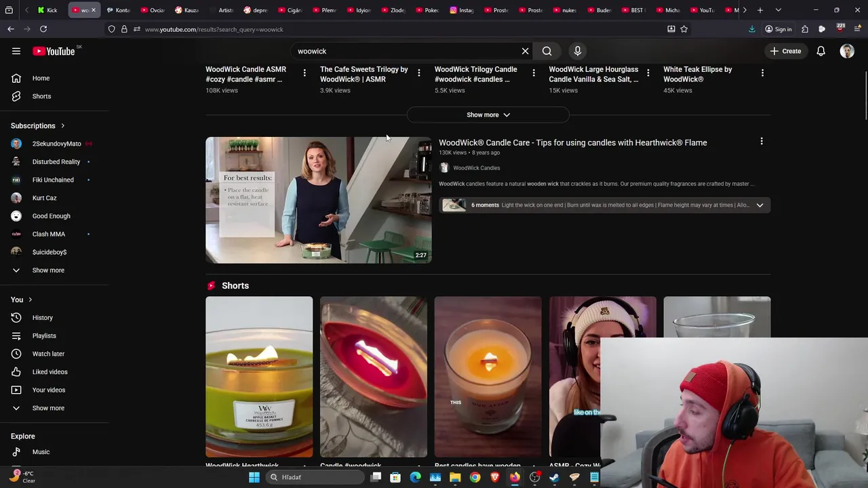Open Brave browser from the taskbar
868x488 pixels.
pyautogui.click(x=494, y=477)
